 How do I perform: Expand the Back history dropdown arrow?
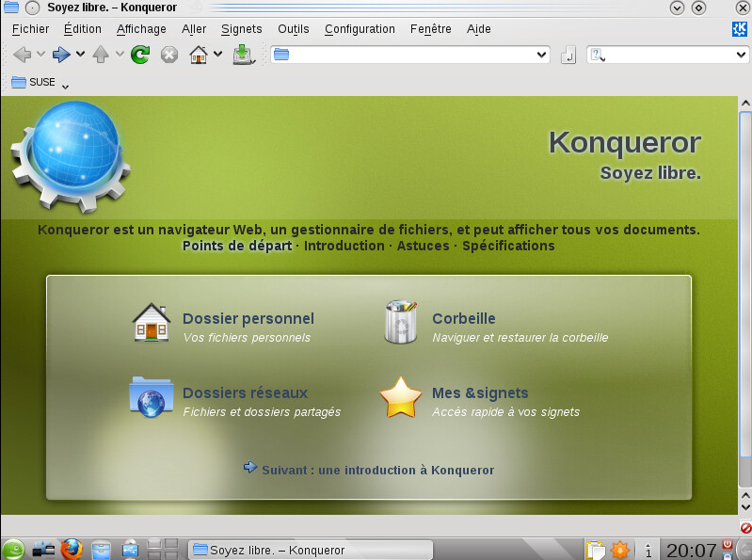click(x=41, y=55)
